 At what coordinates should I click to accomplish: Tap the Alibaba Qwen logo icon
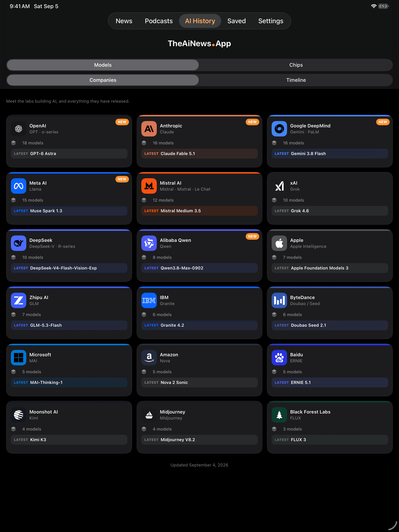[x=149, y=243]
